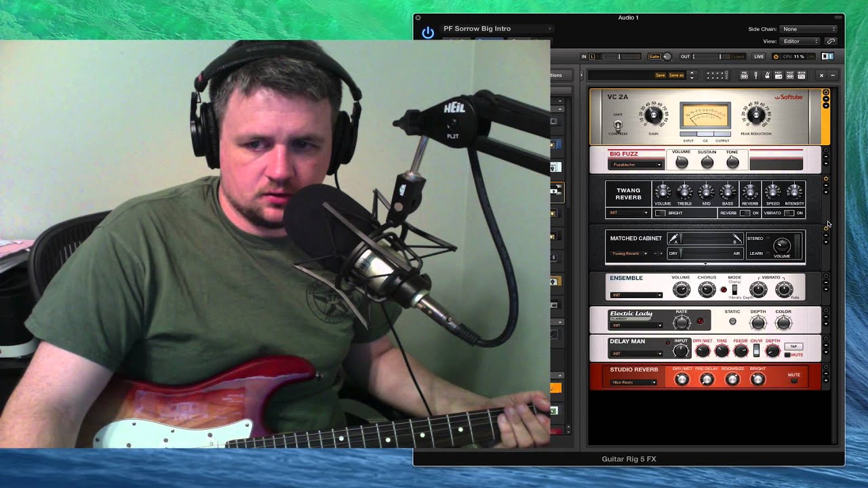Show the second POST module in the toolbar
The width and height of the screenshot is (868, 488).
790,75
